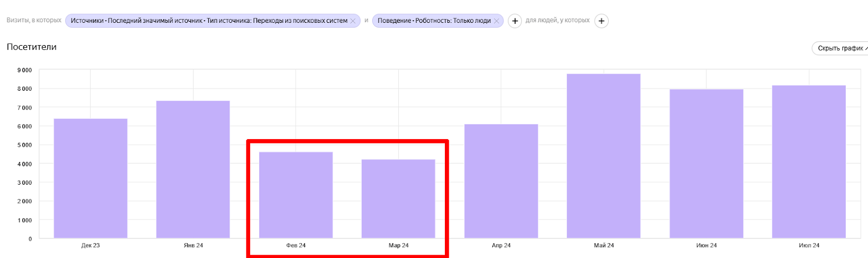This screenshot has height=258, width=868.
Task: Select the Дек 23 bar
Action: [x=91, y=178]
